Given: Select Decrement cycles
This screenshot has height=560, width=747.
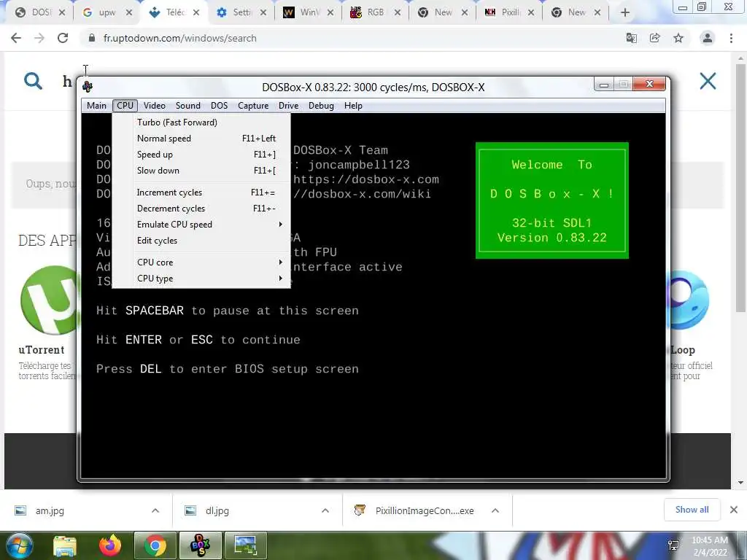Looking at the screenshot, I should pos(201,209).
